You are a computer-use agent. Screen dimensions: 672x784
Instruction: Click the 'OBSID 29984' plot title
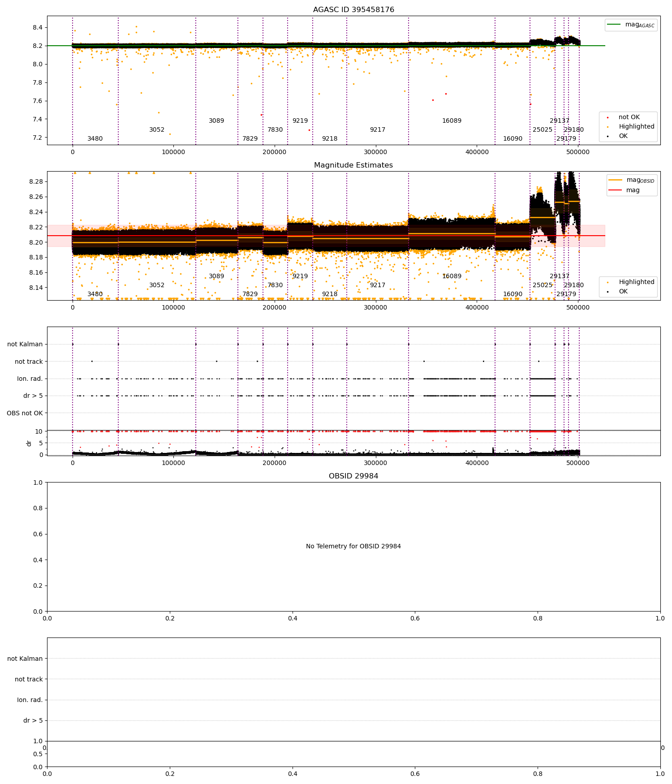(353, 476)
